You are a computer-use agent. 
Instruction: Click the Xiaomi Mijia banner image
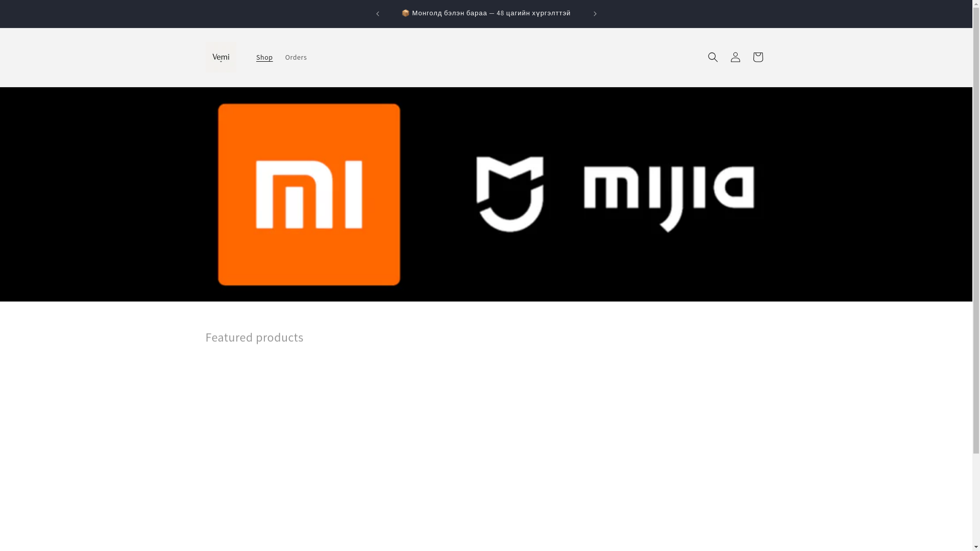pyautogui.click(x=486, y=194)
